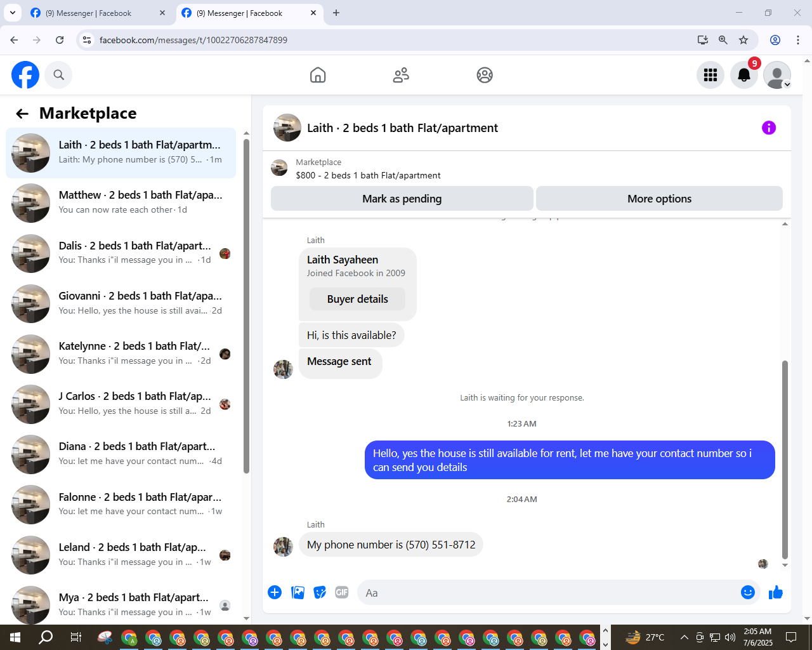The height and width of the screenshot is (650, 812).
Task: Click the conversation list scrollbar
Action: 246,306
